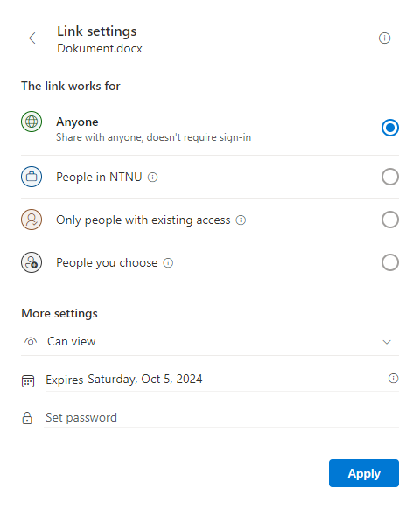Click the briefcase icon for People in NTNU
The image size is (420, 516).
pos(31,177)
